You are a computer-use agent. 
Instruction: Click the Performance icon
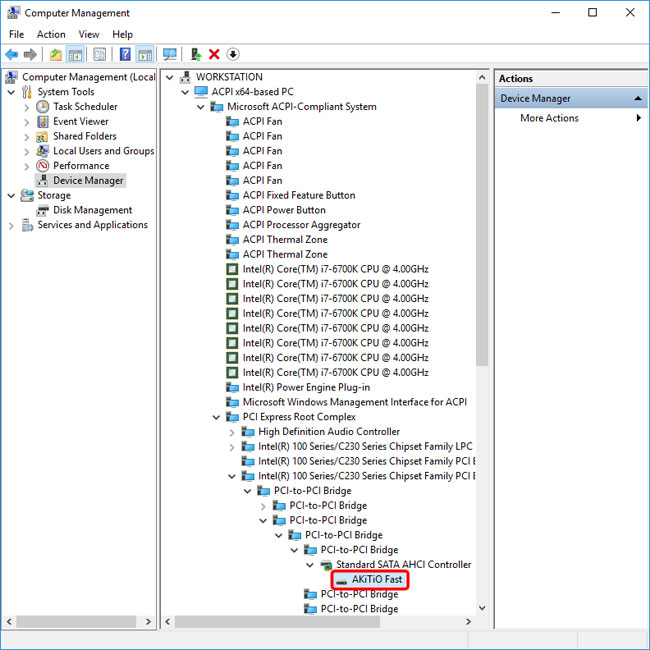click(x=42, y=166)
